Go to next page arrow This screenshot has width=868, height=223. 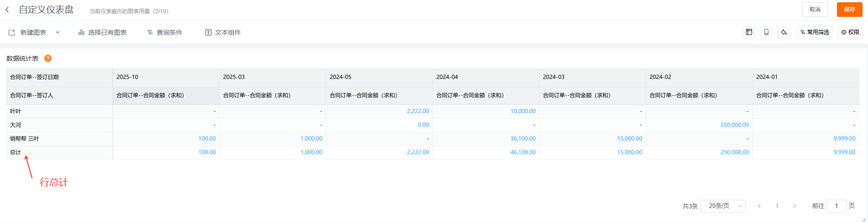(x=794, y=206)
